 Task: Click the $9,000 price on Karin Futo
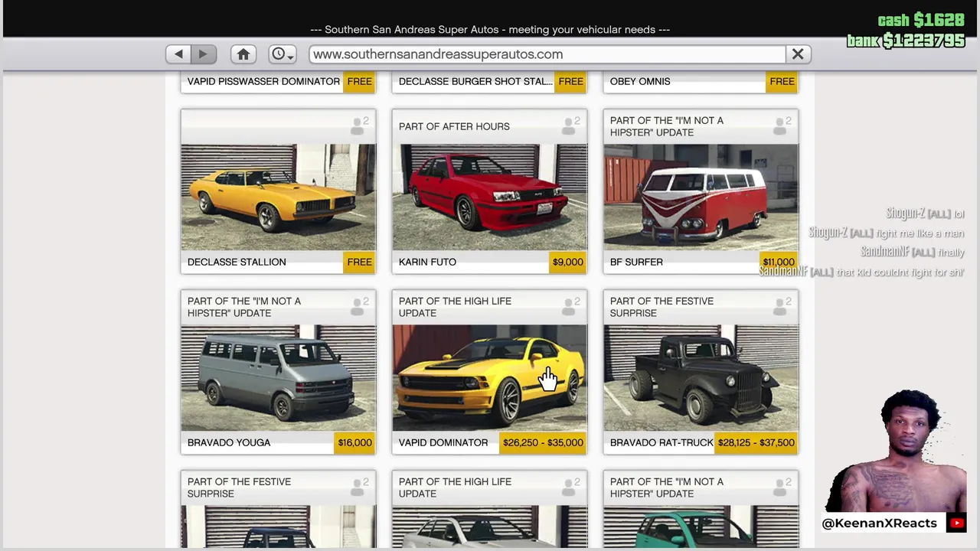pyautogui.click(x=567, y=262)
